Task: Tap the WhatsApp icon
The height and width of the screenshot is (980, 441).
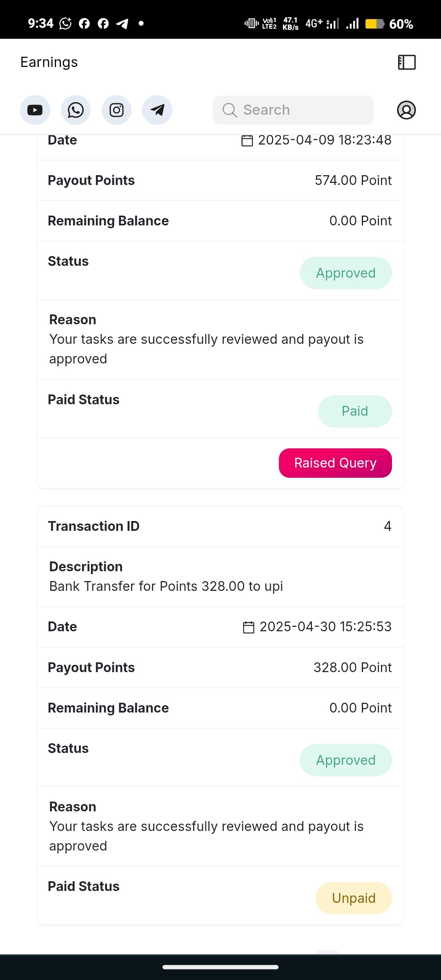Action: tap(76, 110)
